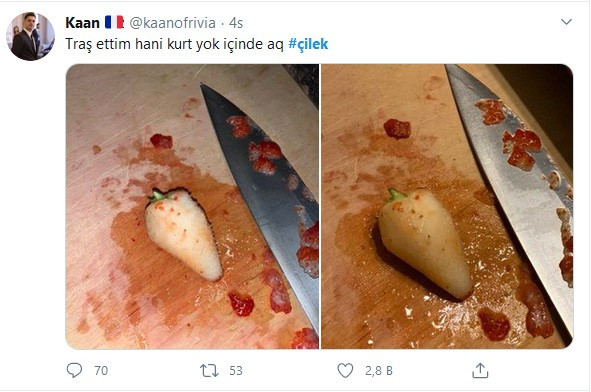Click the 4s timestamp
The image size is (591, 392).
[236, 23]
